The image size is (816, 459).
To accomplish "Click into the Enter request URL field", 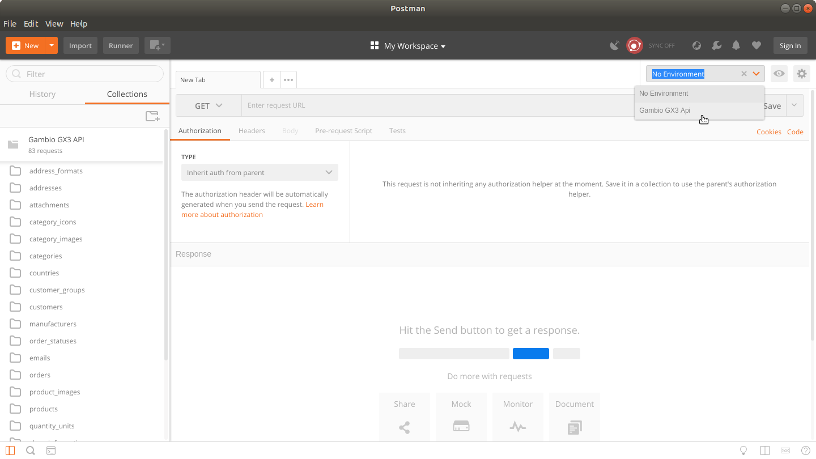I will (430, 105).
